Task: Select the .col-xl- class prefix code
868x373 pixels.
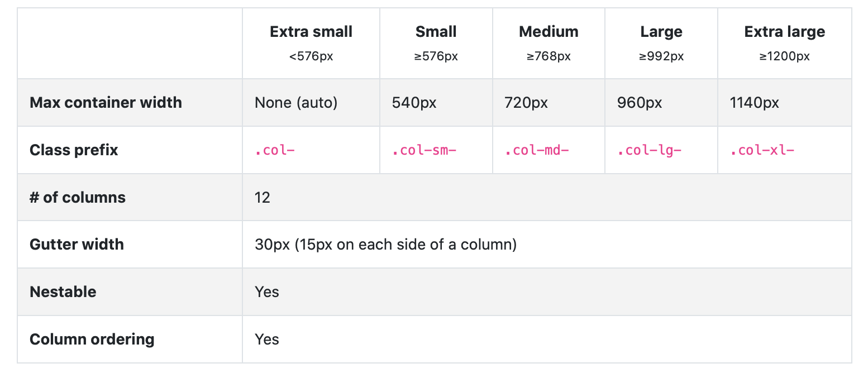Action: (x=762, y=150)
